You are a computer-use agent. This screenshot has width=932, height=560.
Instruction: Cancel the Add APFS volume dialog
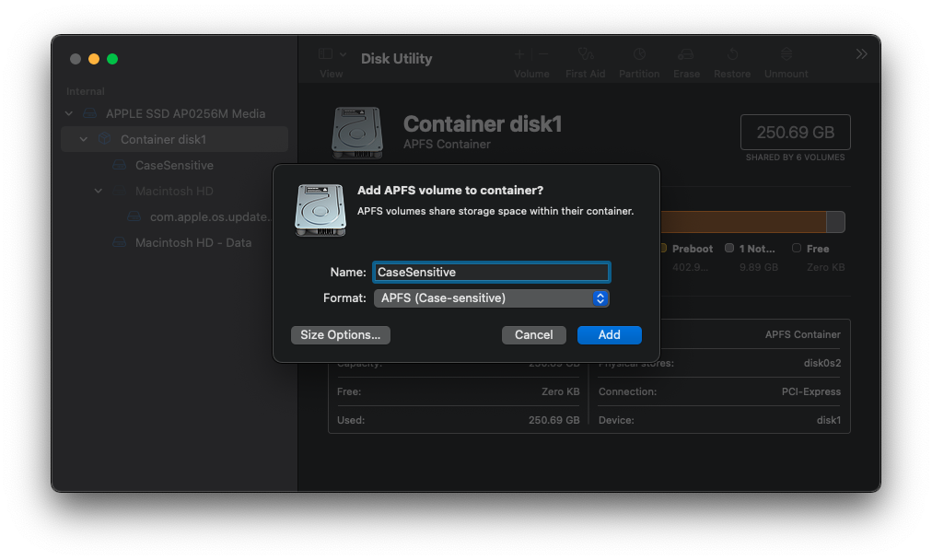point(533,334)
